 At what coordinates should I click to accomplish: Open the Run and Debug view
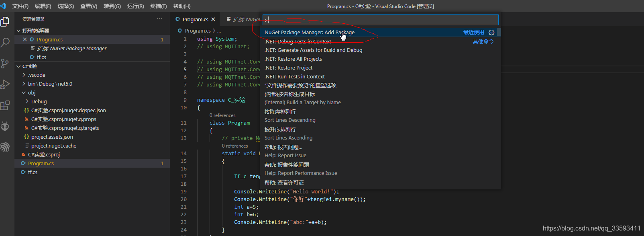pos(5,84)
